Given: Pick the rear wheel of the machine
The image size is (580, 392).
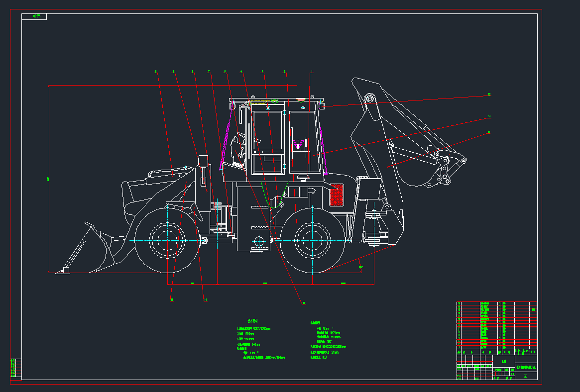Looking at the screenshot, I should pyautogui.click(x=312, y=240).
